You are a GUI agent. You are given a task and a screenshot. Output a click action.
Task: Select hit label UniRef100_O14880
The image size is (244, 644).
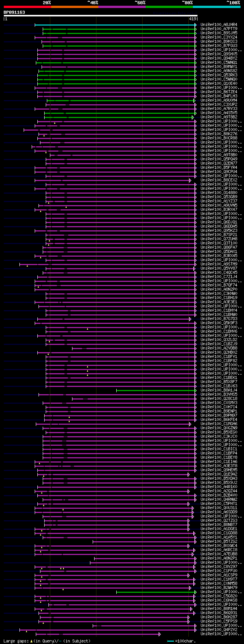coord(219,193)
